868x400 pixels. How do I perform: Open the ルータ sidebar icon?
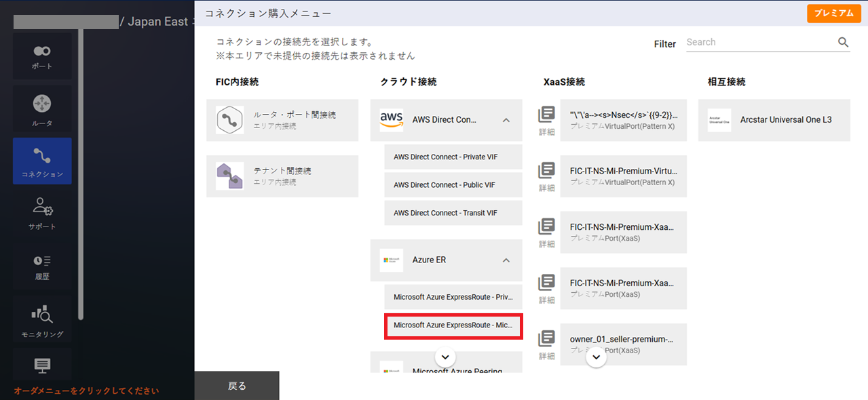click(42, 110)
